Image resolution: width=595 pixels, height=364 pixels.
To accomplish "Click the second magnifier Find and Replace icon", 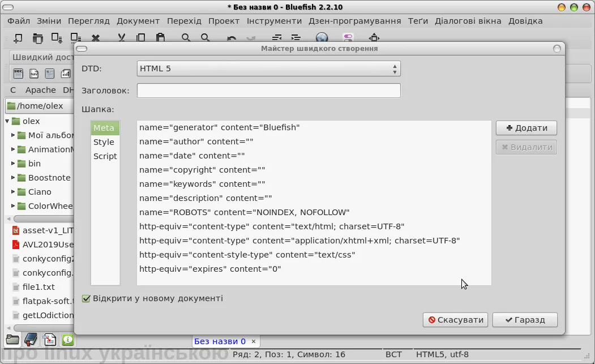I will (206, 37).
